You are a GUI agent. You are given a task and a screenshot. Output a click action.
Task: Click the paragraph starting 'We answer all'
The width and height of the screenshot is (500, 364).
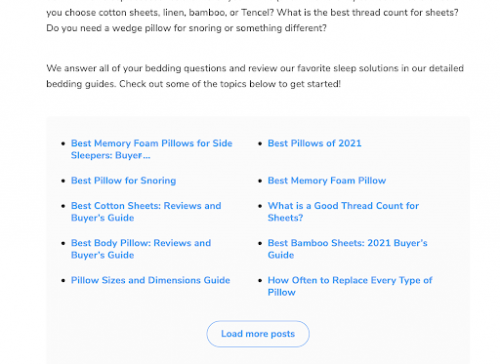click(x=255, y=76)
